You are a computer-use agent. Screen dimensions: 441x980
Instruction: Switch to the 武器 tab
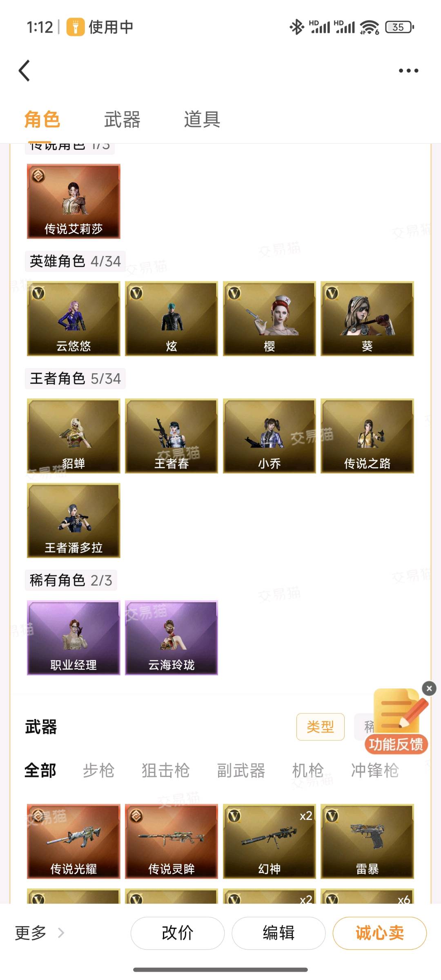[x=122, y=120]
